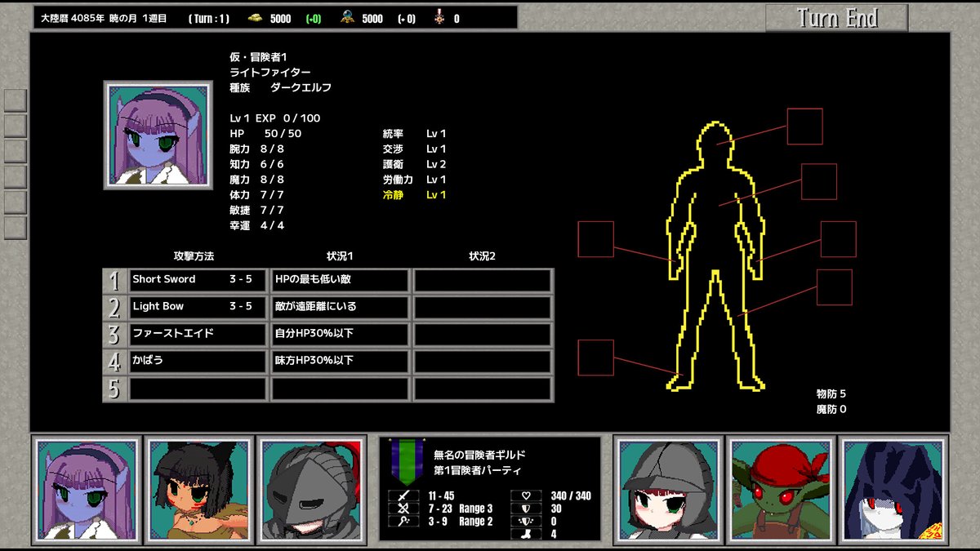The image size is (980, 551).
Task: Select the dark-cloaked red-eyed party portrait
Action: (893, 490)
